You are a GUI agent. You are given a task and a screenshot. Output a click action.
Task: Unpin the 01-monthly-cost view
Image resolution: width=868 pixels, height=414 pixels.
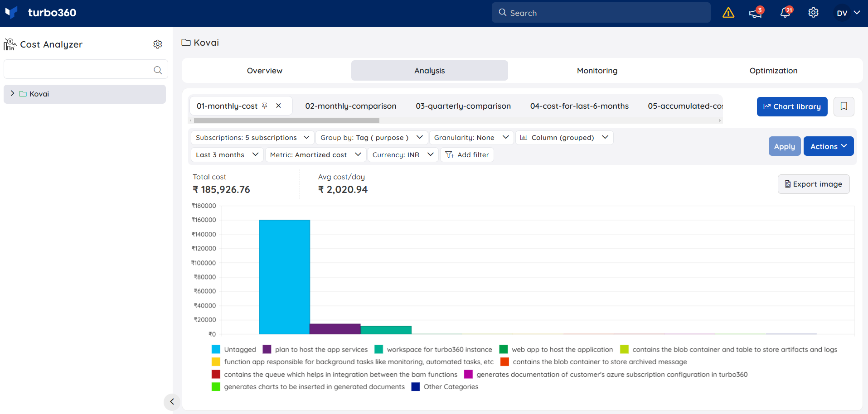(265, 106)
